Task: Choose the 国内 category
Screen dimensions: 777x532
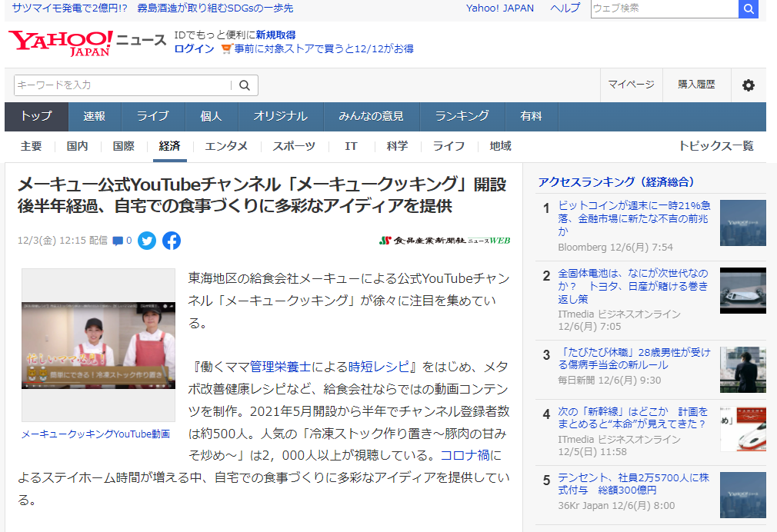Action: (x=77, y=146)
